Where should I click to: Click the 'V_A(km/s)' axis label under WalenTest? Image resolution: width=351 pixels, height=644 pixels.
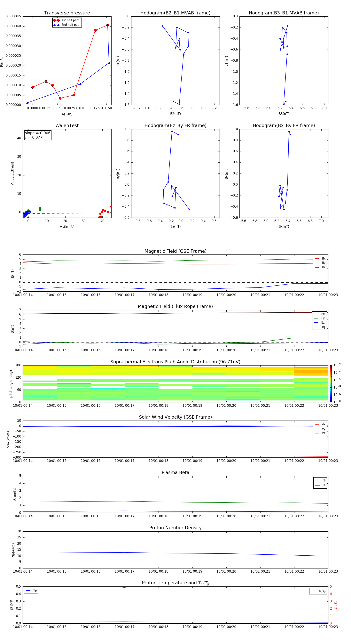[67, 227]
